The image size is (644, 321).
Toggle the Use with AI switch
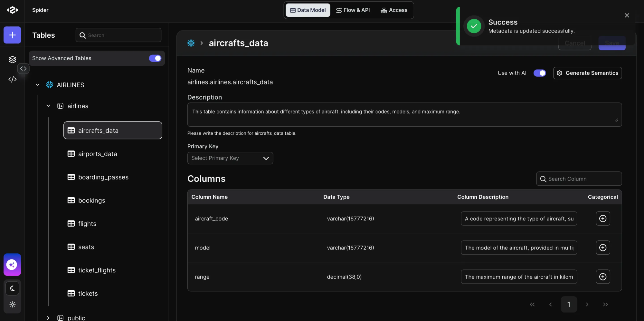pos(540,73)
